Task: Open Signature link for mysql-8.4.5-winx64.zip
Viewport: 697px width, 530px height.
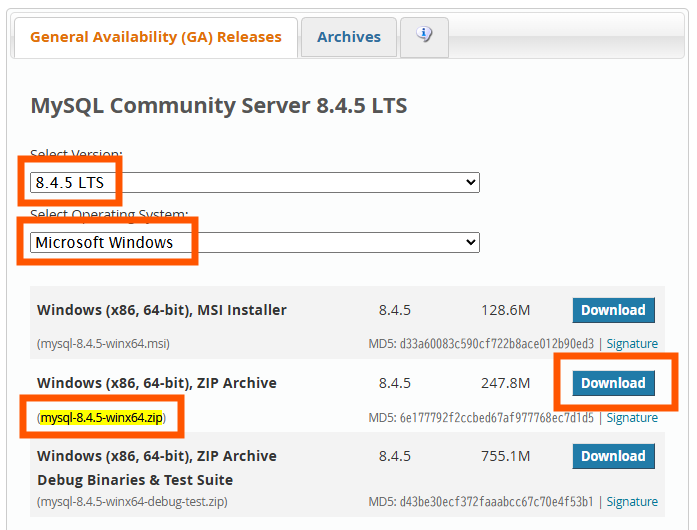Action: [x=632, y=418]
